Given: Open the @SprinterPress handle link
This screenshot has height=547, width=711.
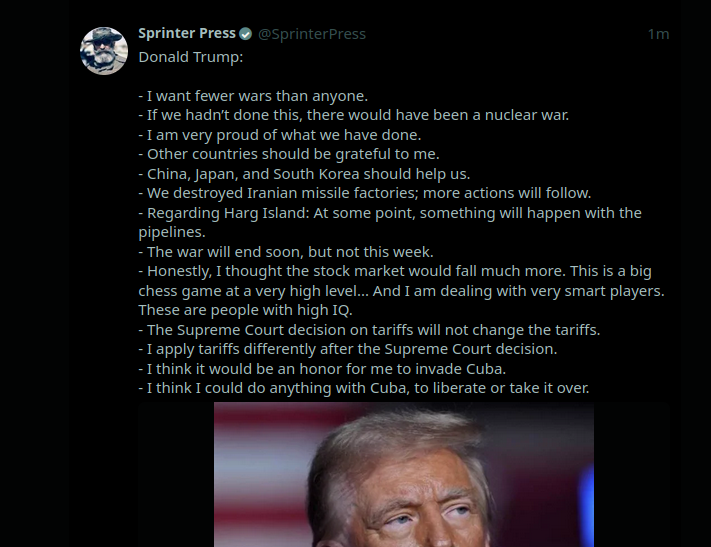Looking at the screenshot, I should (312, 34).
